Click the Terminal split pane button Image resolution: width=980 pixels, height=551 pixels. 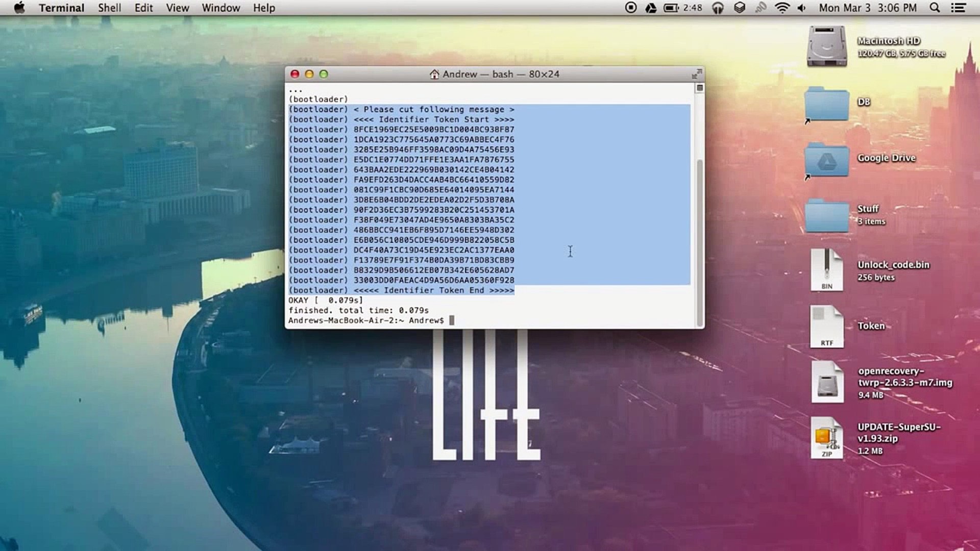700,88
